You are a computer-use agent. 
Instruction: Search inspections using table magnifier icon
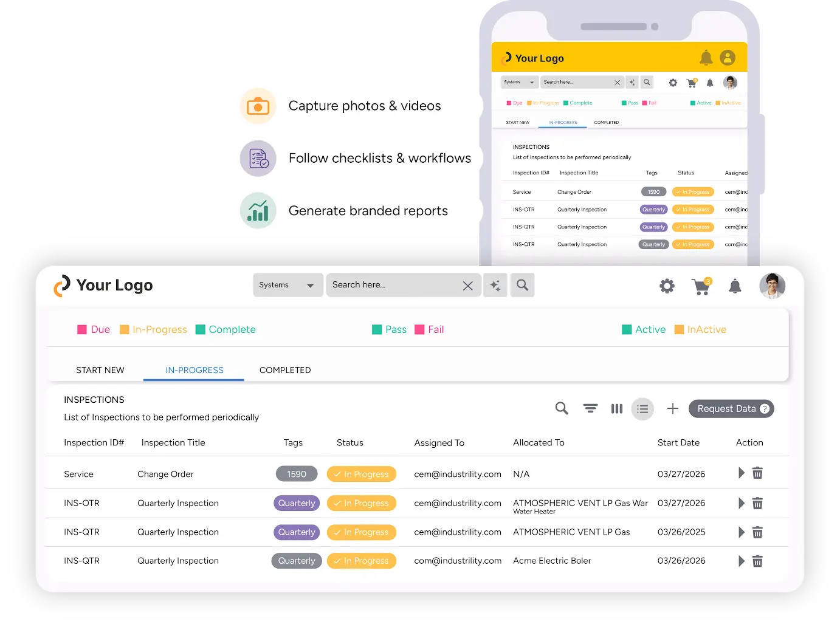point(562,409)
